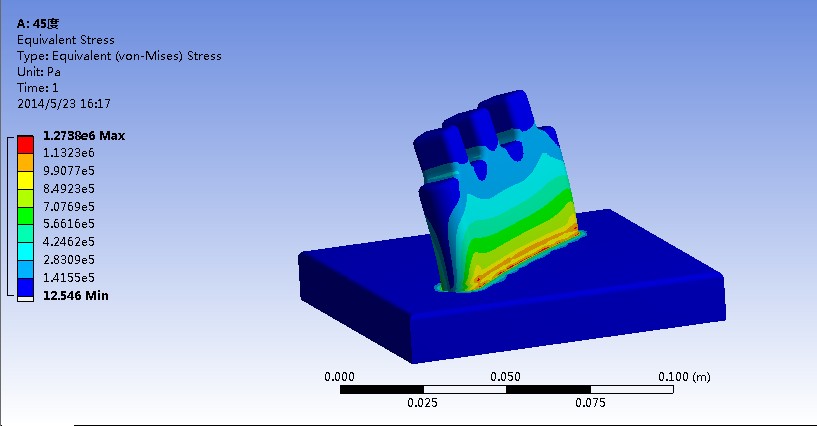This screenshot has height=426, width=817.
Task: Click the 4.2462e5 legend value
Action: (x=69, y=242)
